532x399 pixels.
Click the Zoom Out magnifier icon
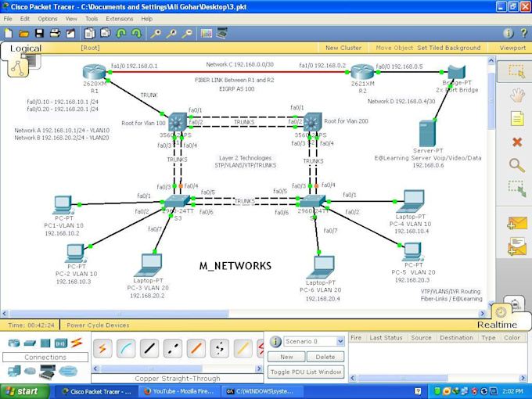pos(187,33)
